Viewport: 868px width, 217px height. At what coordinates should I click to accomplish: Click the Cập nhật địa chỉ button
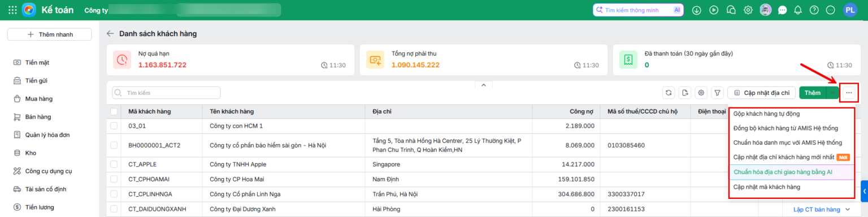[762, 93]
